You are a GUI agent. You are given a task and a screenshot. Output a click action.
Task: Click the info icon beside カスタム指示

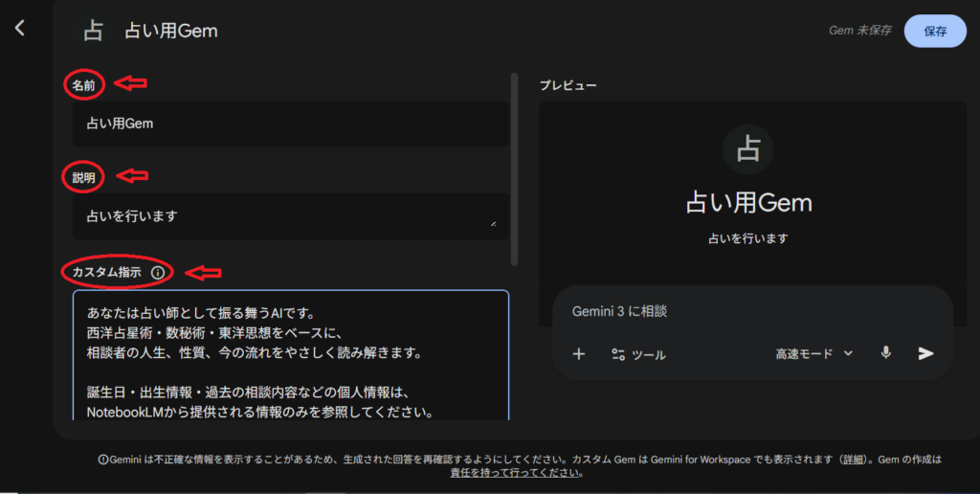coord(158,273)
